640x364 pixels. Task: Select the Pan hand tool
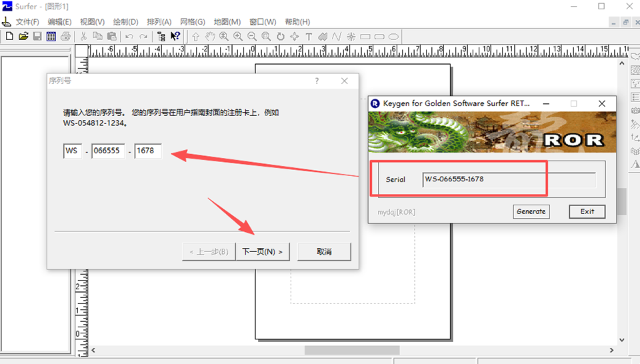coord(210,37)
